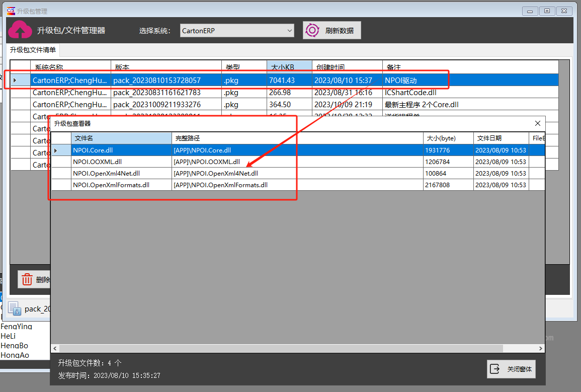This screenshot has height=392, width=581.
Task: Switch to the 升级包文件清单 tab
Action: (x=33, y=50)
